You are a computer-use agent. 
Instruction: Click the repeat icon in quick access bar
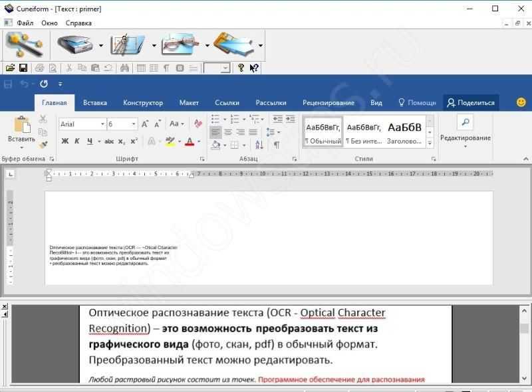point(44,84)
